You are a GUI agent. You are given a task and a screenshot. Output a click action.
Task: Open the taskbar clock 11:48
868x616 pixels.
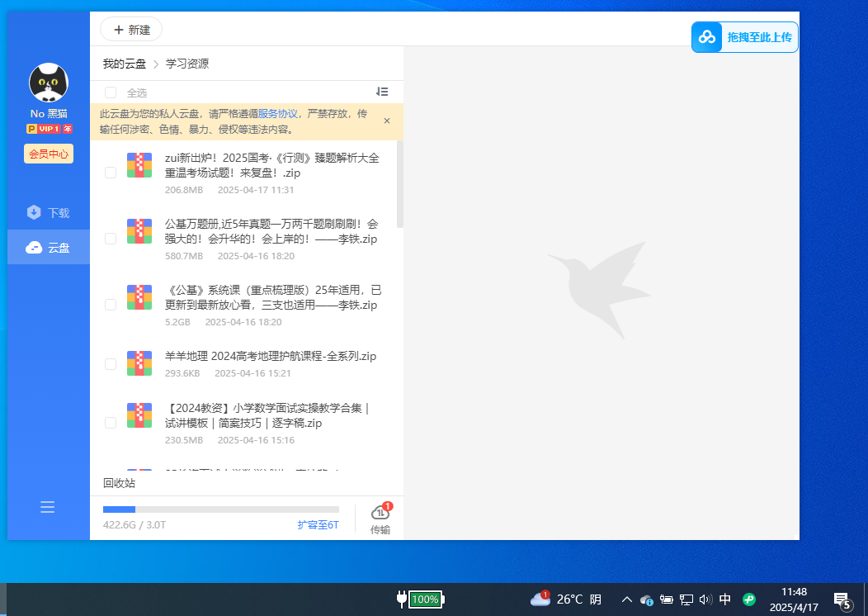(794, 599)
